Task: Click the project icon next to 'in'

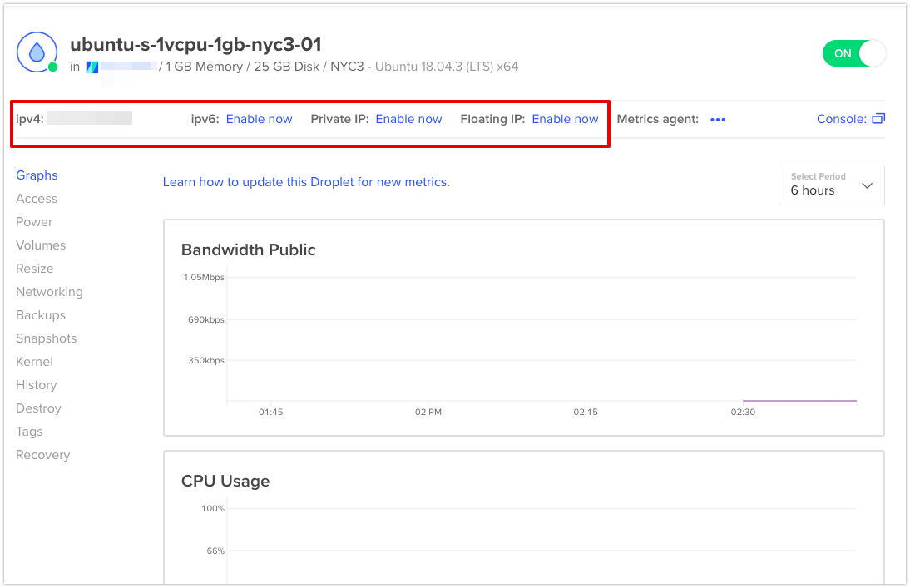Action: tap(91, 67)
